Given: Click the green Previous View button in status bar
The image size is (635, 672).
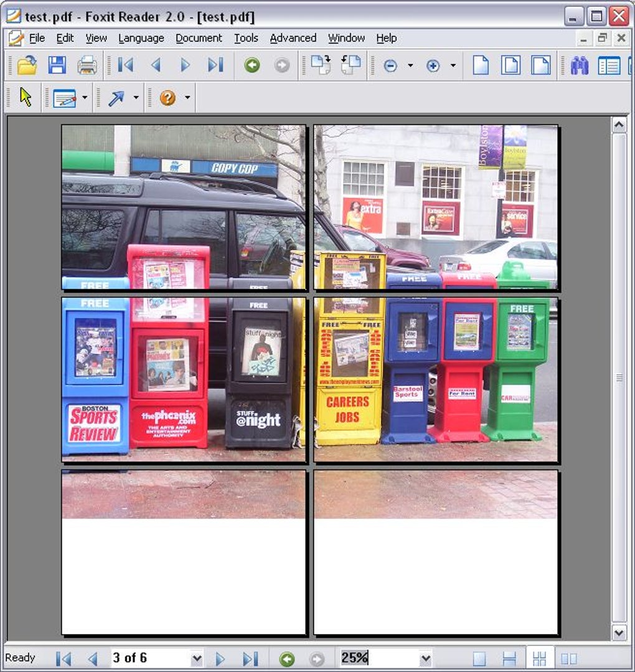Looking at the screenshot, I should coord(287,658).
